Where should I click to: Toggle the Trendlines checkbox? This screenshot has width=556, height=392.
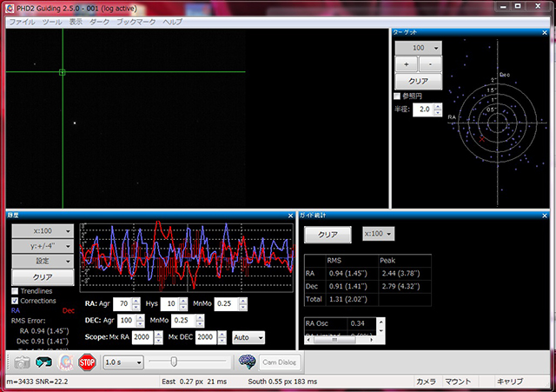point(15,291)
